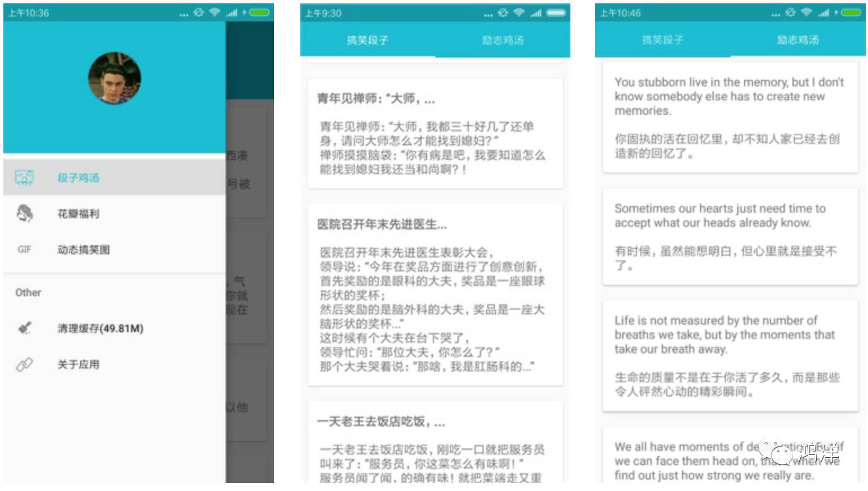Viewport: 868px width, 491px height.
Task: Tap the profile avatar photo in drawer header
Action: 114,78
